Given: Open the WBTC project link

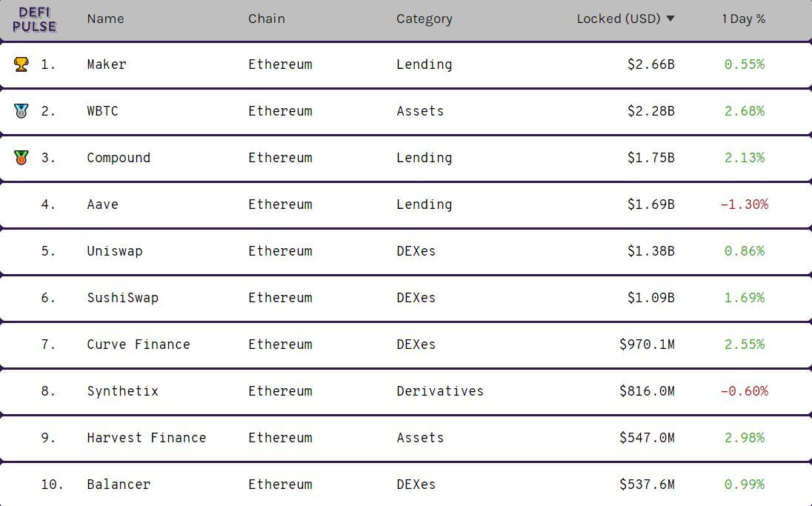Looking at the screenshot, I should click(x=102, y=111).
